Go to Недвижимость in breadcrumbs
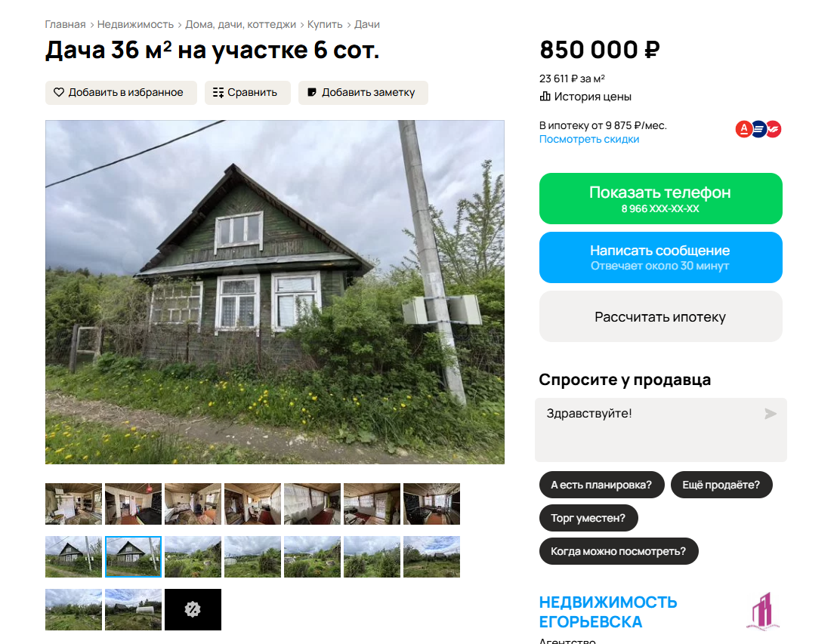The width and height of the screenshot is (837, 644). click(135, 25)
